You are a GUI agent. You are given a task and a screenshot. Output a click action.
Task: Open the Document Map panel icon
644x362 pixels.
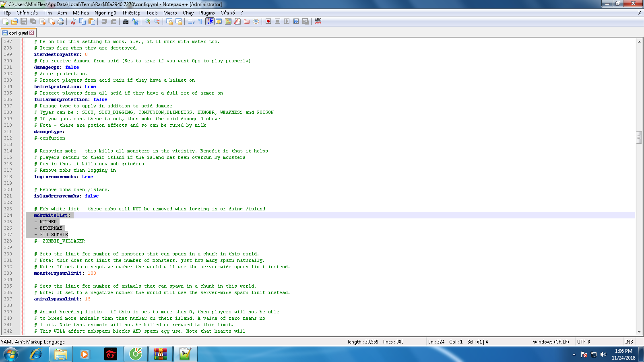pos(228,21)
